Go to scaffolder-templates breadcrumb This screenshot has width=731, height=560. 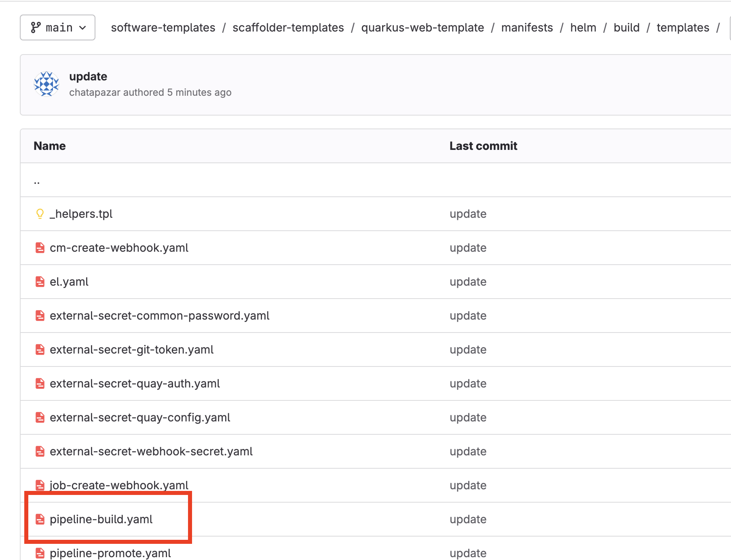click(288, 27)
